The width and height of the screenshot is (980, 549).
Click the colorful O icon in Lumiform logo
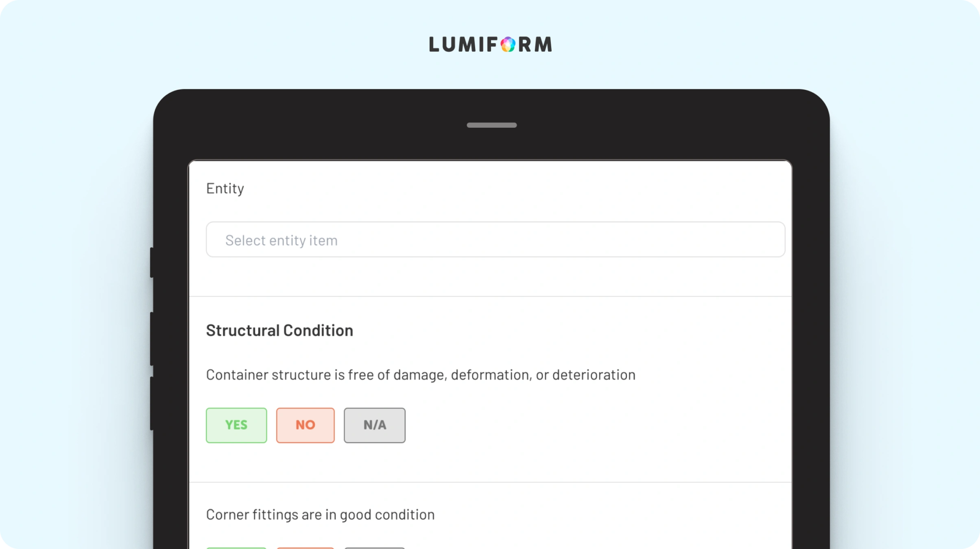click(508, 45)
